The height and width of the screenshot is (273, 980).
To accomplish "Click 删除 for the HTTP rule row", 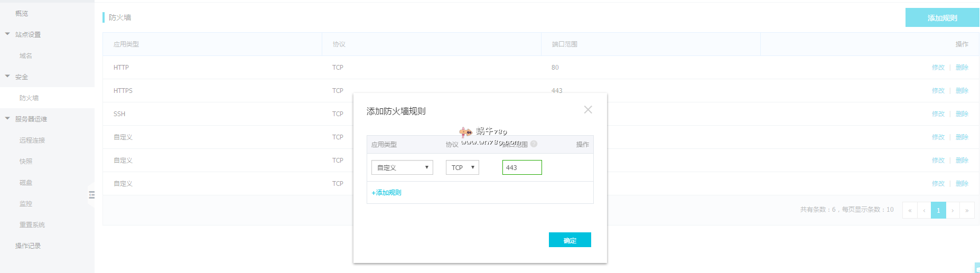I will [x=962, y=68].
